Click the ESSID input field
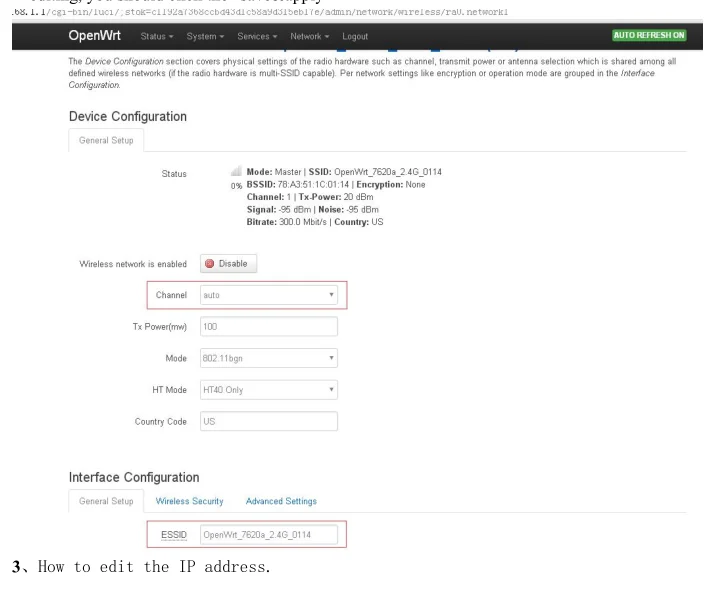 (269, 534)
